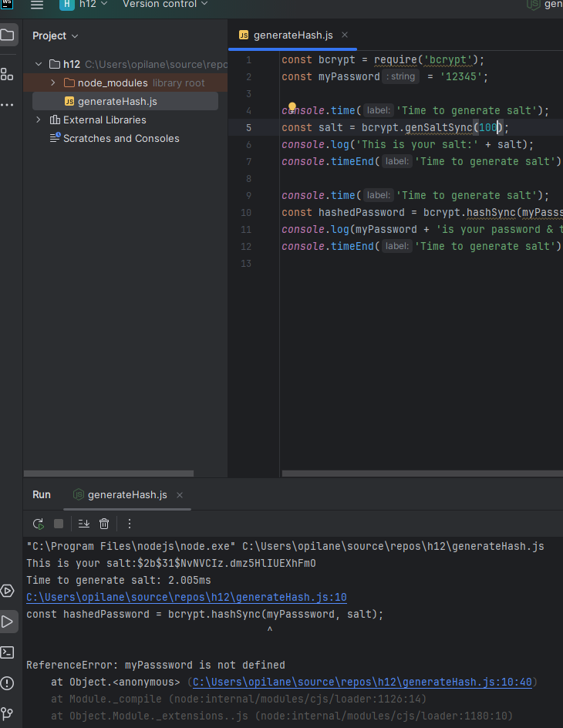The image size is (563, 728).
Task: Open generateHash.js:10 link in console
Action: [x=187, y=597]
